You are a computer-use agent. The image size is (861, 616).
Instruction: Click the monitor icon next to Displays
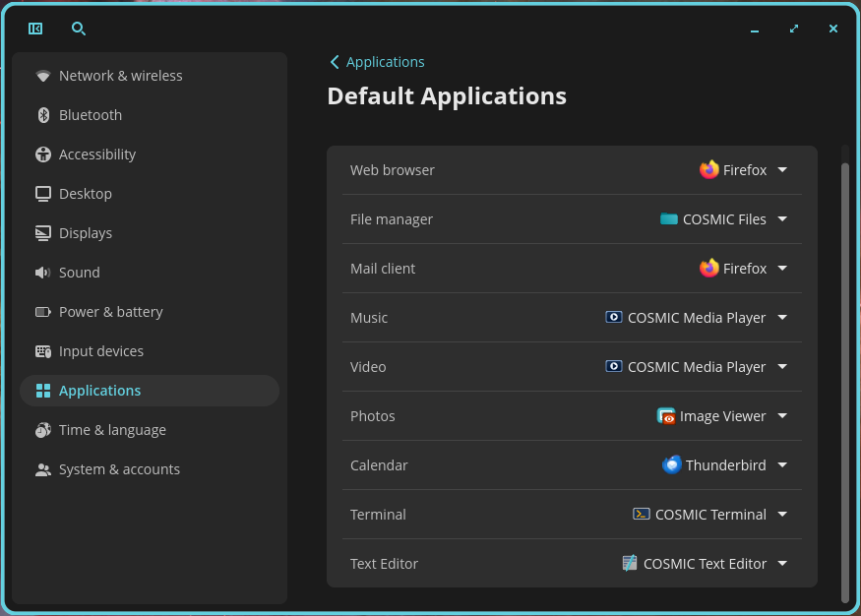[41, 232]
